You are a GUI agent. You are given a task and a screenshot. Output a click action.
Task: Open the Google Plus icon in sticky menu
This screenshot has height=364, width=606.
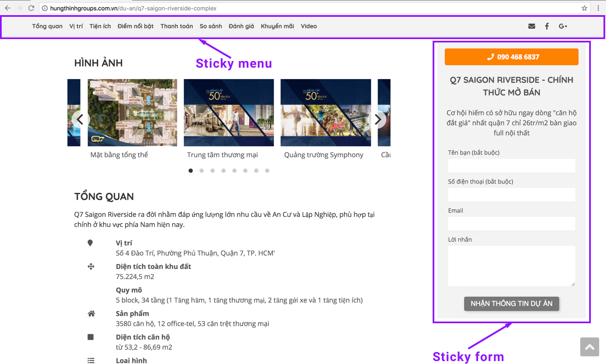pos(563,26)
